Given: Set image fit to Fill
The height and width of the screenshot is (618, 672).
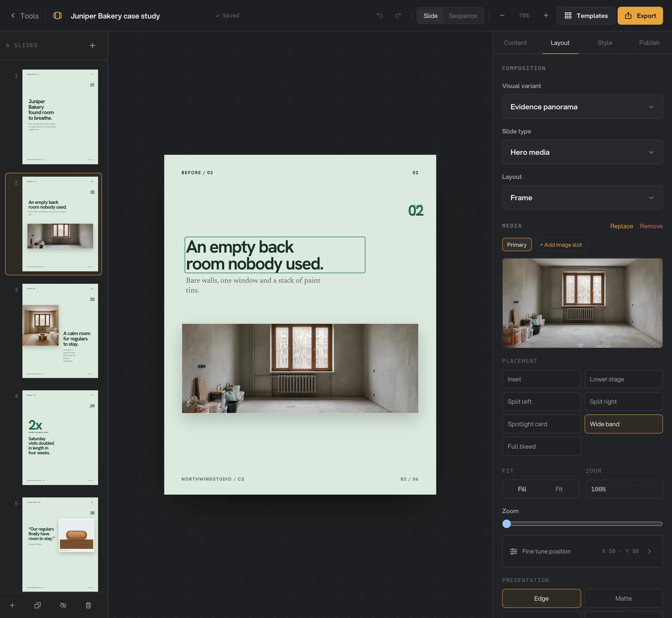Looking at the screenshot, I should click(x=522, y=489).
